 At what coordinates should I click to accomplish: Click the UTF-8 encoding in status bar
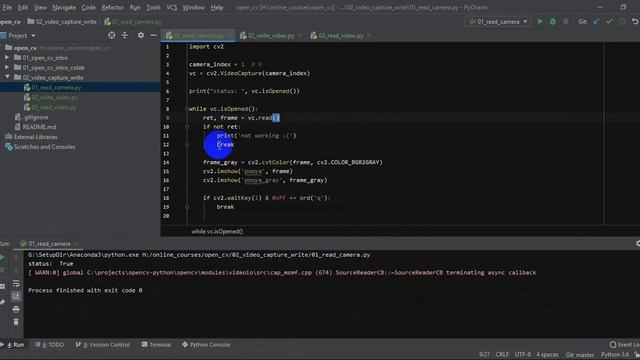point(522,354)
